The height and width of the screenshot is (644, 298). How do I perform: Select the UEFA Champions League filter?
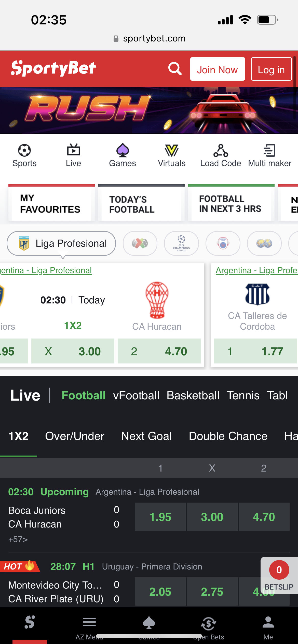181,243
